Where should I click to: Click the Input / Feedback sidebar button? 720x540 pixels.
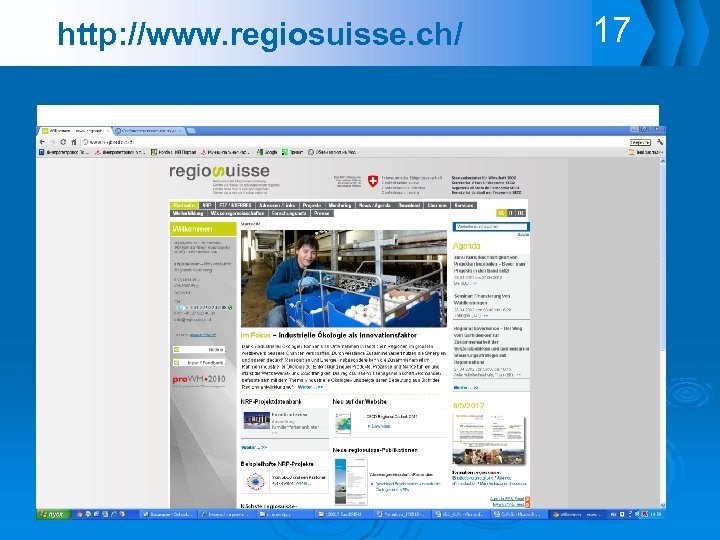pyautogui.click(x=199, y=363)
